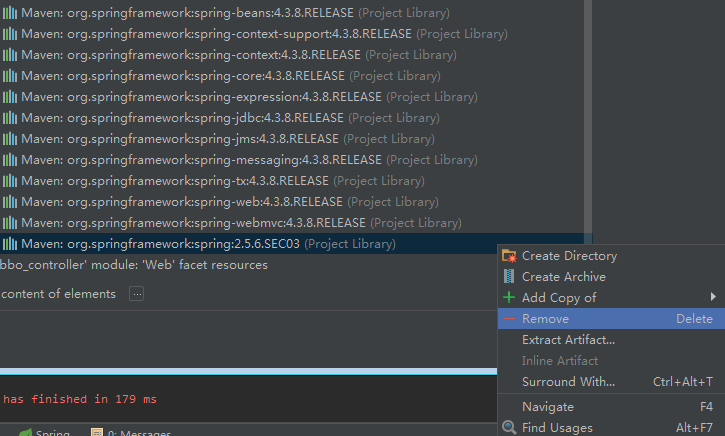Select spring-messaging:4.3.8.RELEASE library row
Image resolution: width=725 pixels, height=436 pixels.
(x=292, y=160)
